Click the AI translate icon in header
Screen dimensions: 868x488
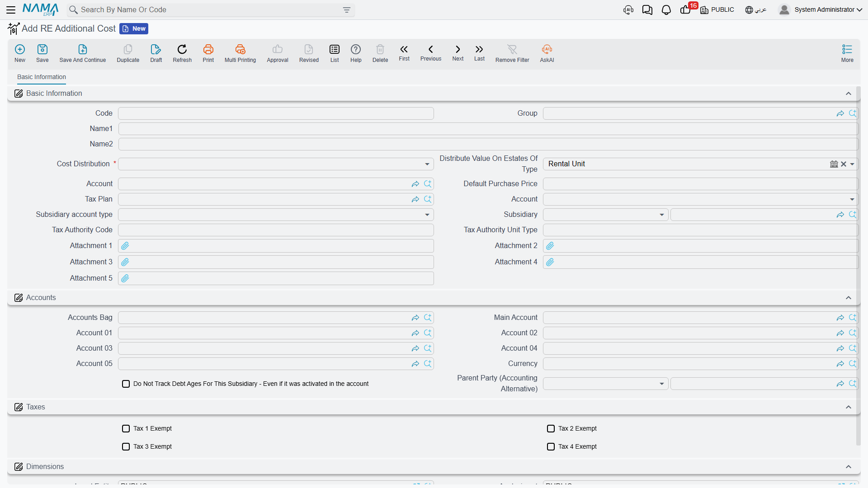click(628, 10)
